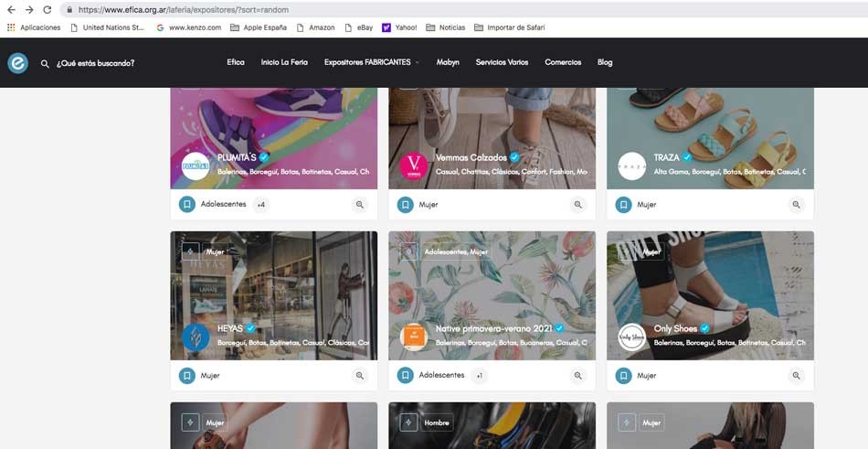Click lightning badge beside Hombre tag
Image resolution: width=868 pixels, height=449 pixels.
(x=408, y=422)
